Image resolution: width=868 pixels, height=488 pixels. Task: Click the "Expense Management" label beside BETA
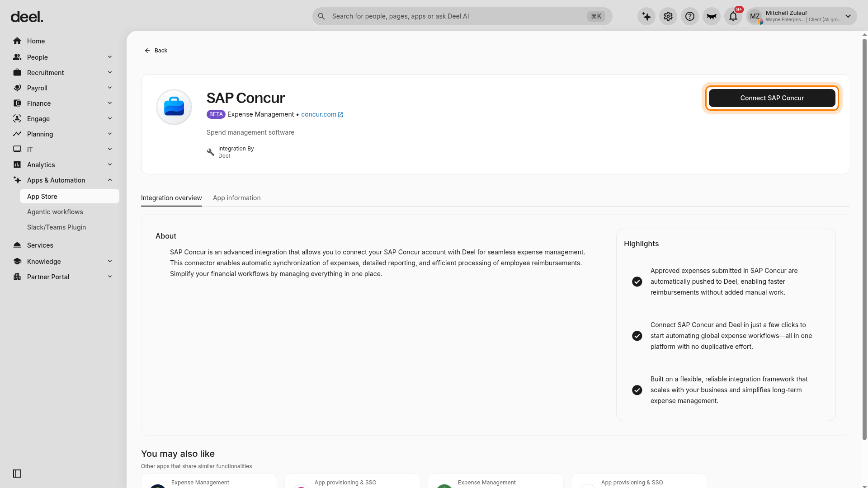coord(260,114)
